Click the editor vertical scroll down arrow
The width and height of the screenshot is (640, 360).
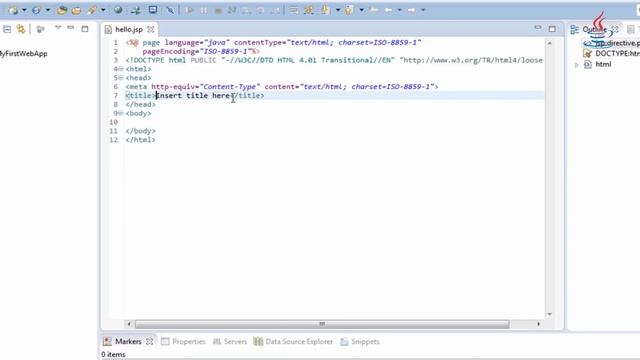549,314
